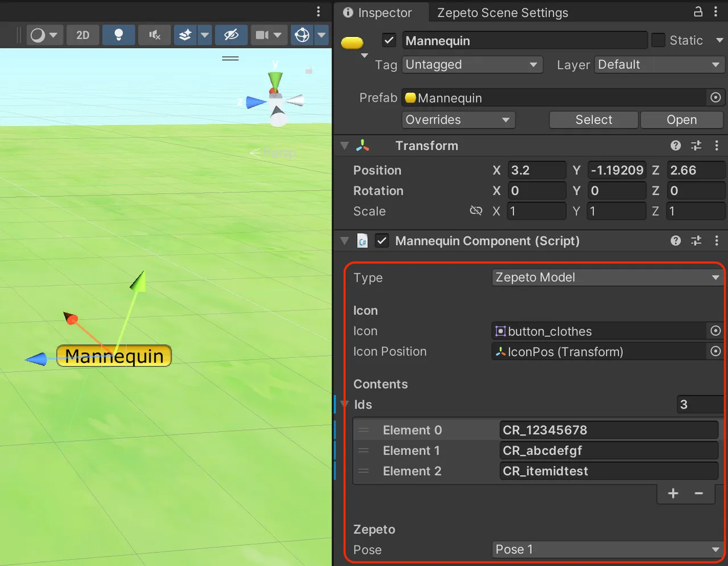Open Mannequin Component preset settings icon
This screenshot has width=728, height=566.
tap(696, 241)
